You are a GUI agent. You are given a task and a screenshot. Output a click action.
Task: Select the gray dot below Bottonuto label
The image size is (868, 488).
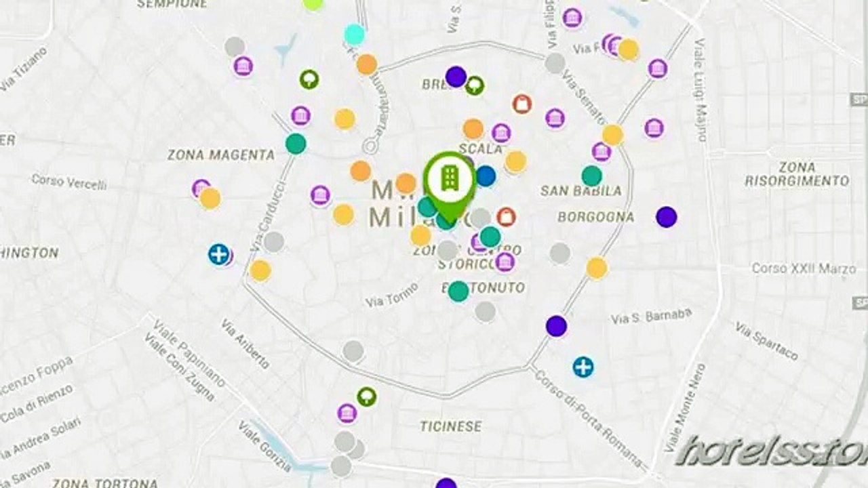click(486, 312)
